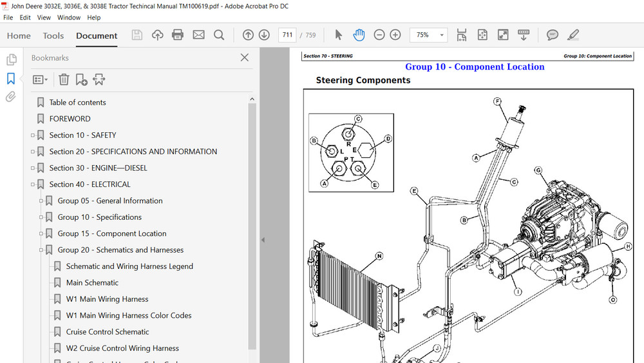Click the bookmarks panel vertical scrollbar
Image resolution: width=644 pixels, height=363 pixels.
(x=252, y=226)
